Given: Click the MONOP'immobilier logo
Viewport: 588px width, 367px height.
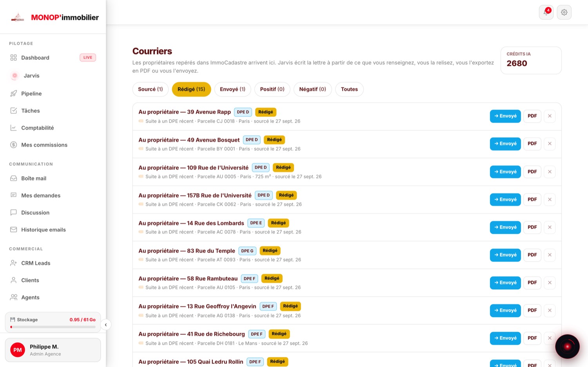Looking at the screenshot, I should [x=55, y=17].
